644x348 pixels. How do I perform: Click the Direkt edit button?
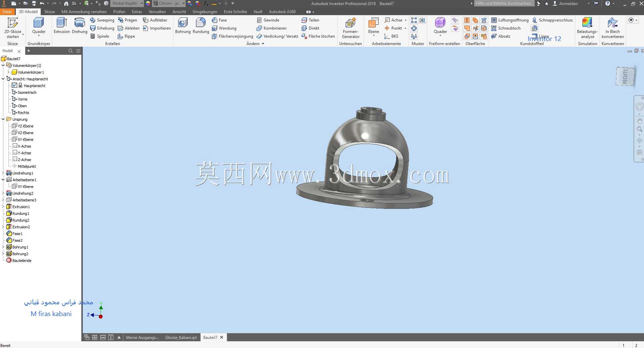(x=310, y=28)
